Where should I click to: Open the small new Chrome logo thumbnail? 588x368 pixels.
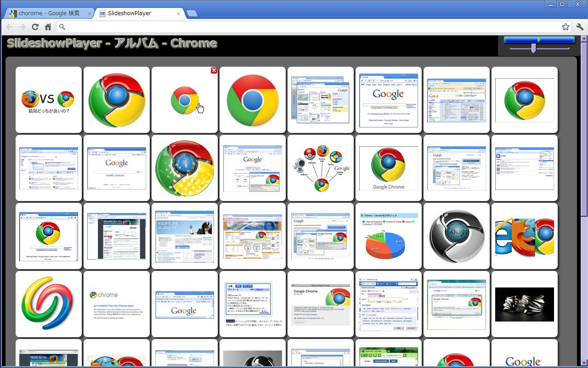point(185,100)
